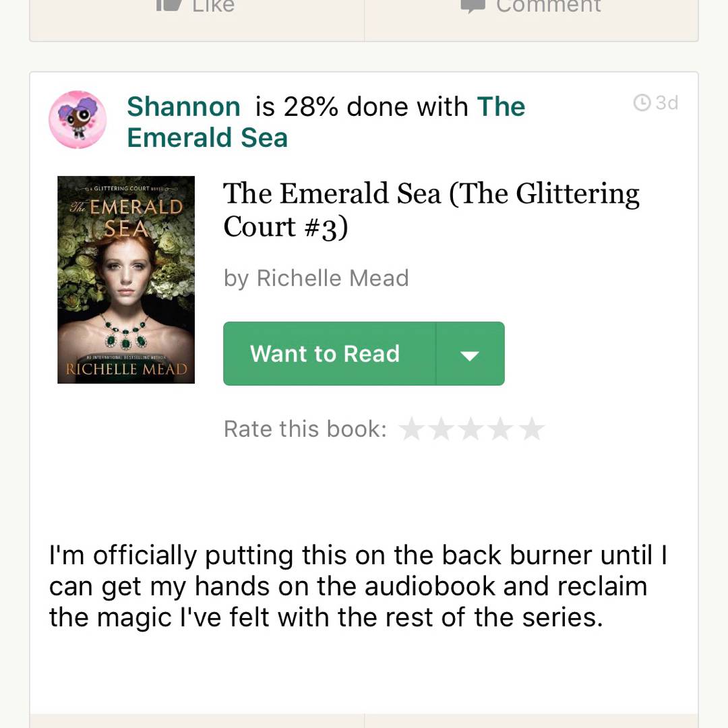The image size is (728, 728).
Task: Rate the book two stars
Action: click(x=442, y=429)
